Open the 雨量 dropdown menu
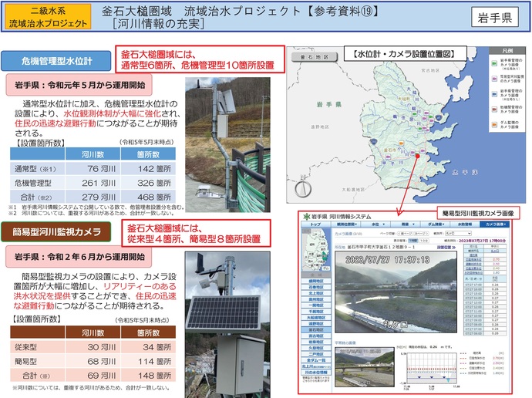The image size is (532, 398). point(406,224)
